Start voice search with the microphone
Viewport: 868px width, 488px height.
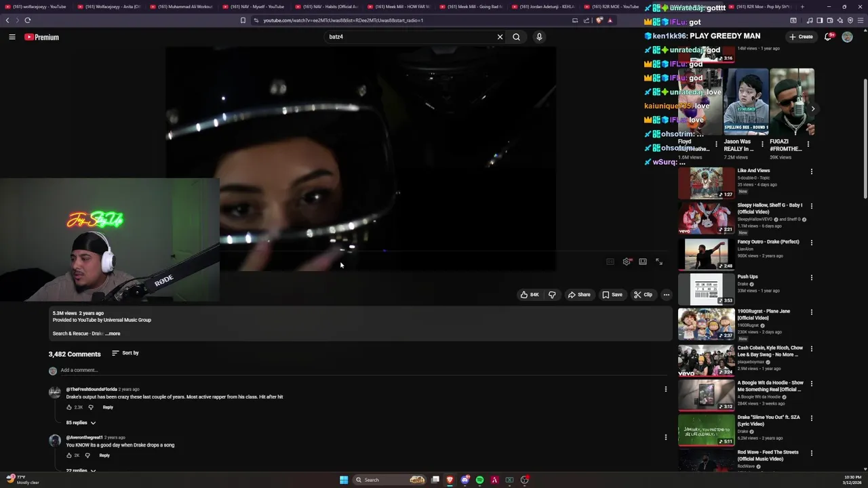539,37
